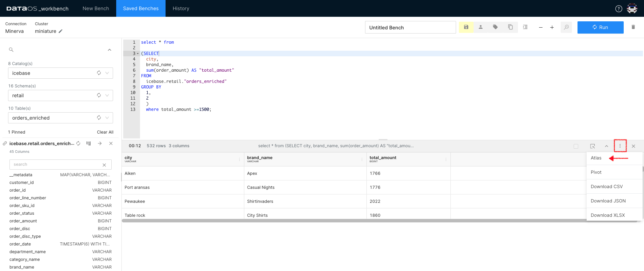Screen dimensions: 644x271
Task: Clear the column search field
Action: [x=104, y=165]
